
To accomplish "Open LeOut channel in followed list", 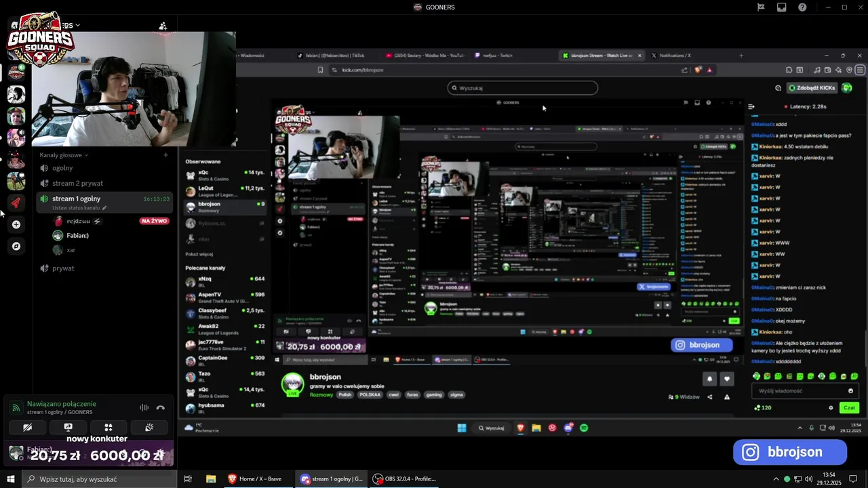I will pyautogui.click(x=225, y=190).
